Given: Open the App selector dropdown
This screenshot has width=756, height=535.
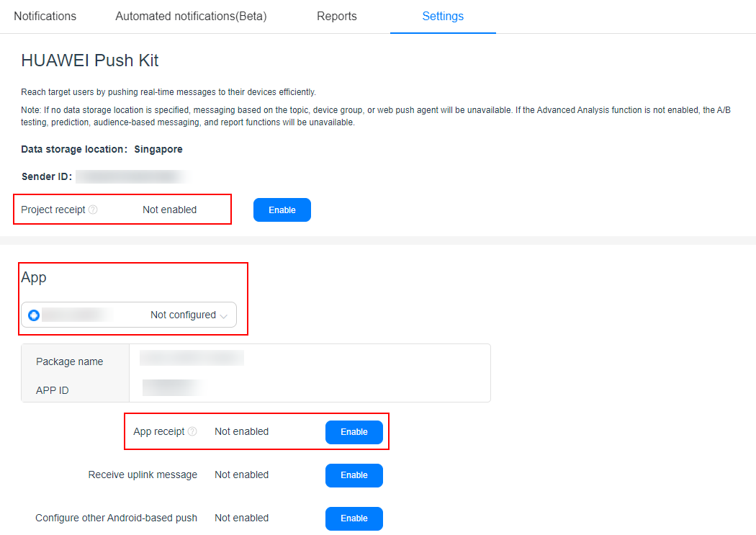Looking at the screenshot, I should [129, 315].
